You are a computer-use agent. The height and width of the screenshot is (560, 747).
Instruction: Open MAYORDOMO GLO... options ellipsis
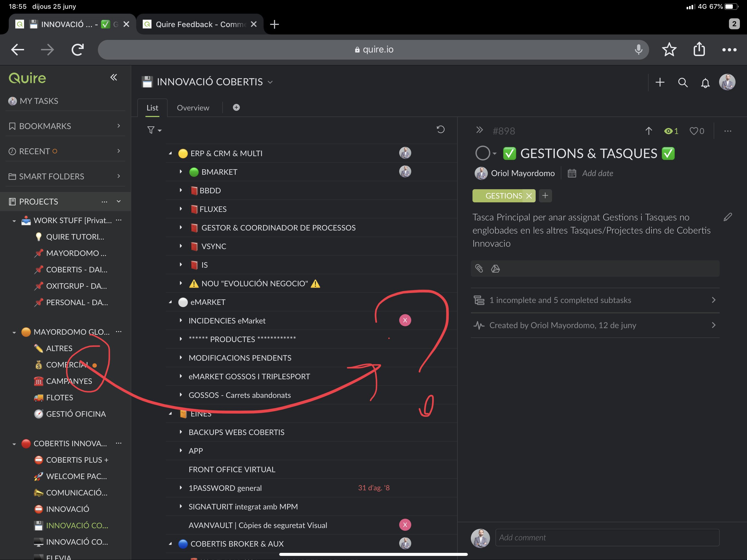click(119, 331)
